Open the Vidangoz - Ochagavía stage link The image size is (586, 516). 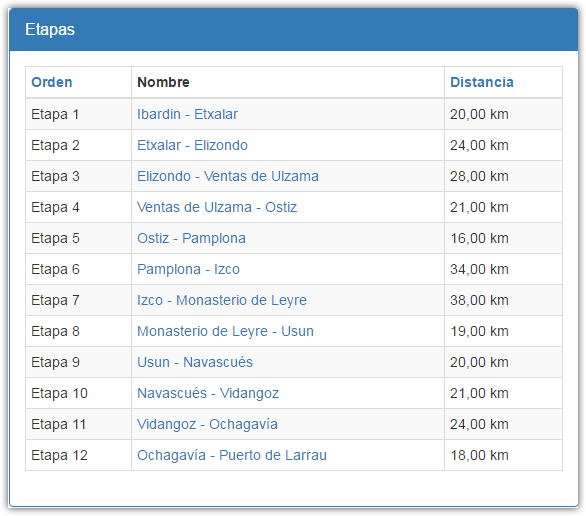point(207,424)
